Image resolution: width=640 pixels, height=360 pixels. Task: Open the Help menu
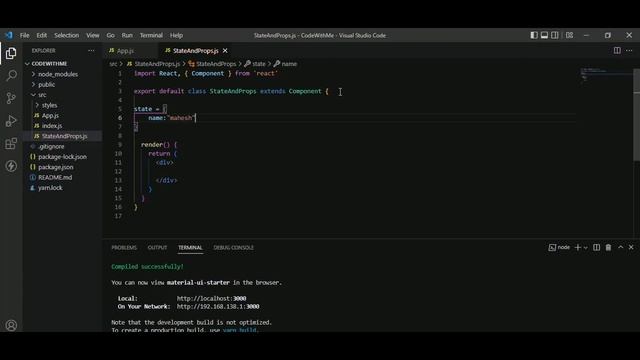coord(176,36)
